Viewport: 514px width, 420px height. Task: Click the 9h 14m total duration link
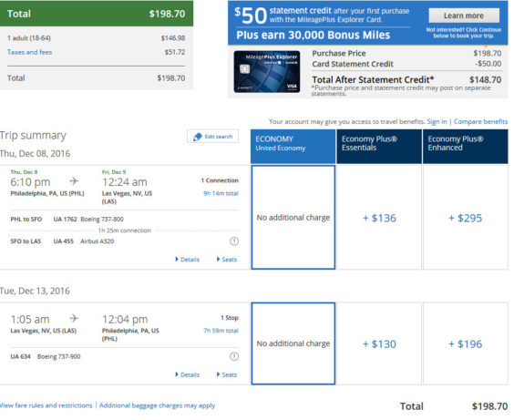click(221, 193)
